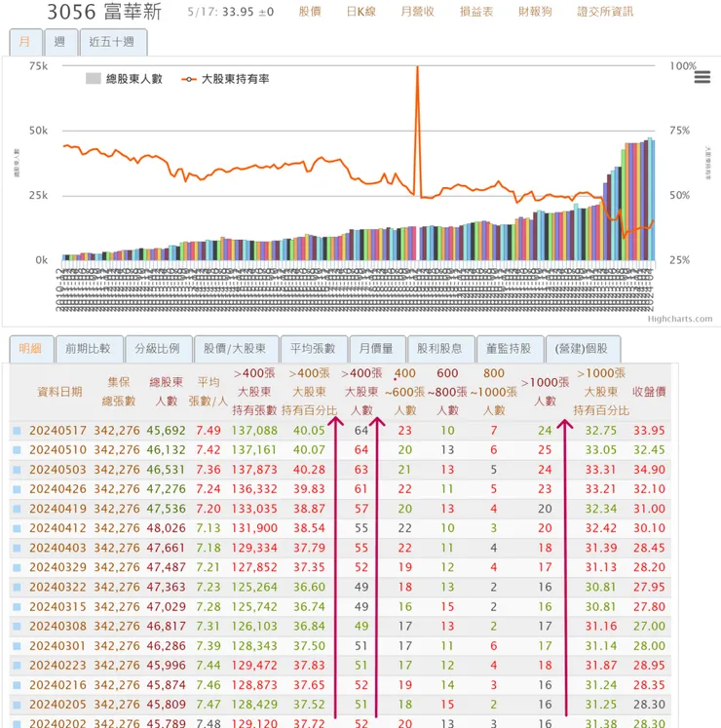Image resolution: width=721 pixels, height=728 pixels.
Task: Open the 董監持股 tab
Action: click(510, 349)
